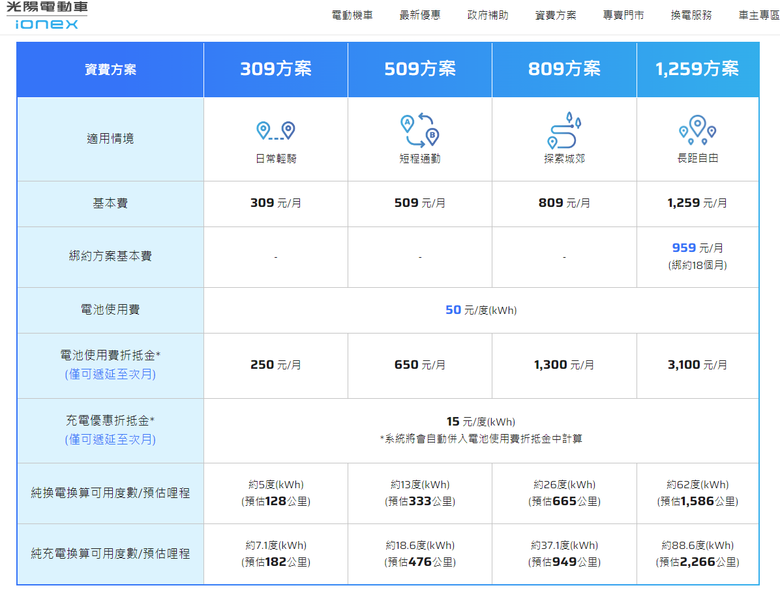
Task: Click the 809方案 column header
Action: (564, 69)
